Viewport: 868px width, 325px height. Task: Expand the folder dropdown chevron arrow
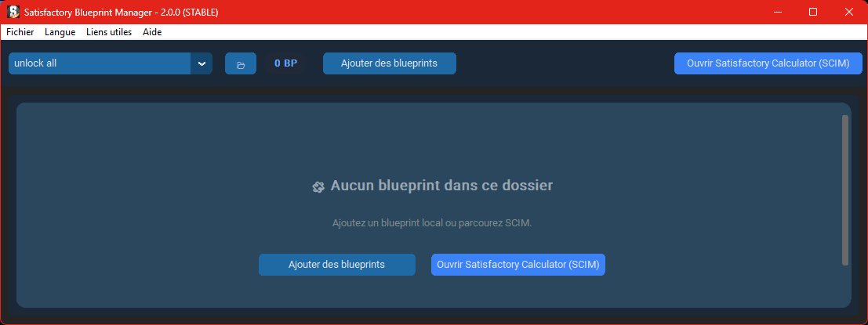(x=202, y=63)
